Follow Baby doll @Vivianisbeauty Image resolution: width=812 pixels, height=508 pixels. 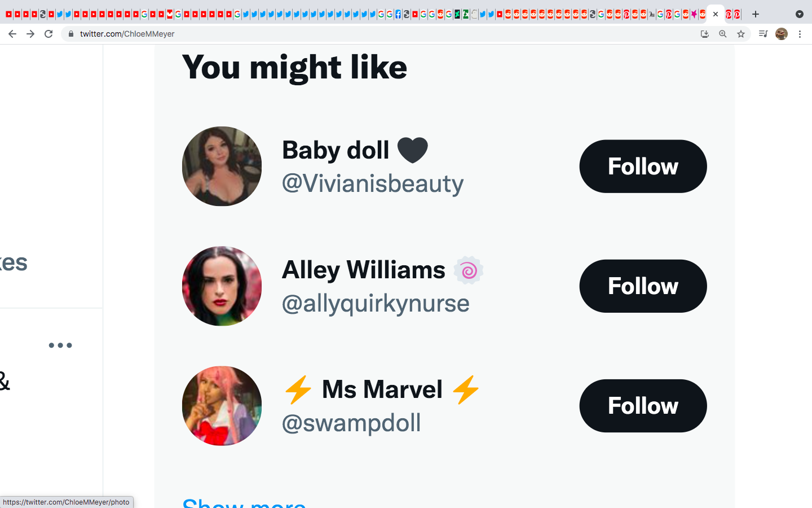coord(643,167)
